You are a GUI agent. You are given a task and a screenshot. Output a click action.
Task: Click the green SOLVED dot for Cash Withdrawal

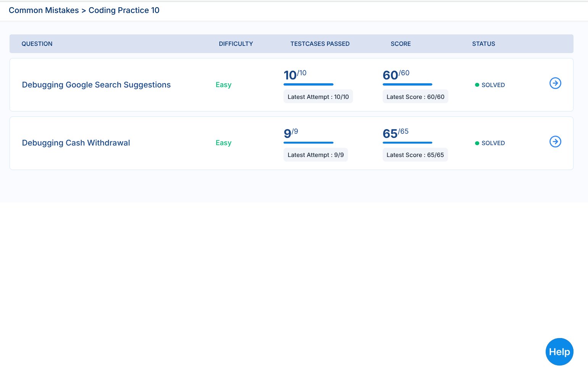point(477,143)
